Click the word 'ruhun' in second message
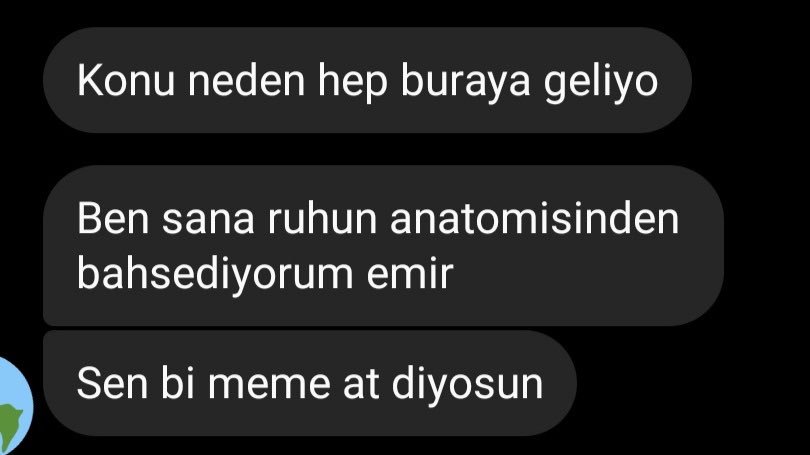Viewport: 810px width, 455px height. click(322, 218)
